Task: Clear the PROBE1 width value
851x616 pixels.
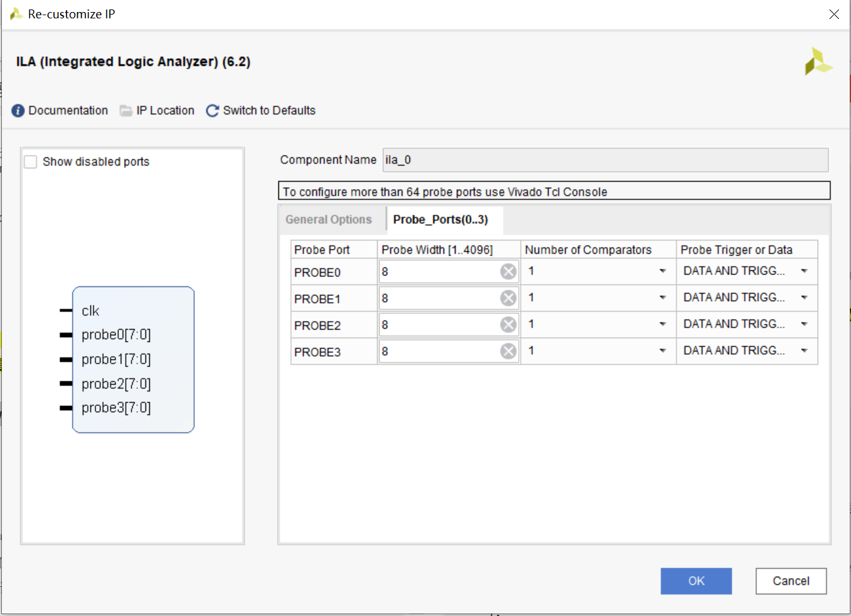Action: [x=508, y=299]
